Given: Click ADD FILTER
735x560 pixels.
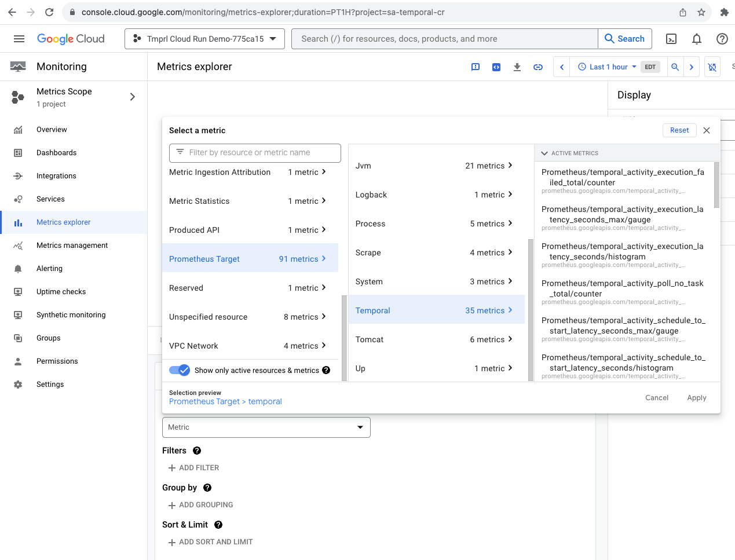Looking at the screenshot, I should 193,468.
